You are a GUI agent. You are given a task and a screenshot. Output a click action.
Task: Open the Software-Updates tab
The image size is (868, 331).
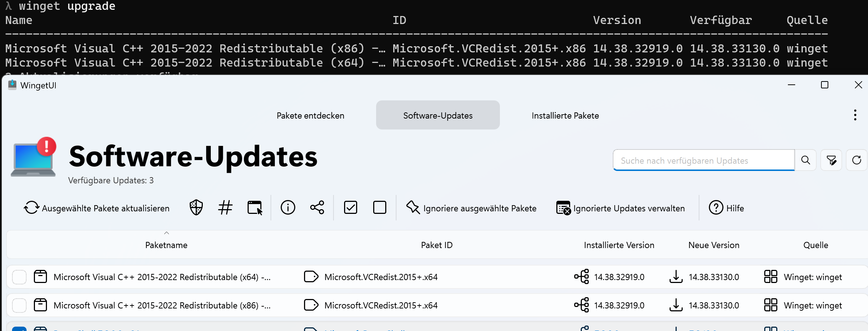(x=438, y=116)
